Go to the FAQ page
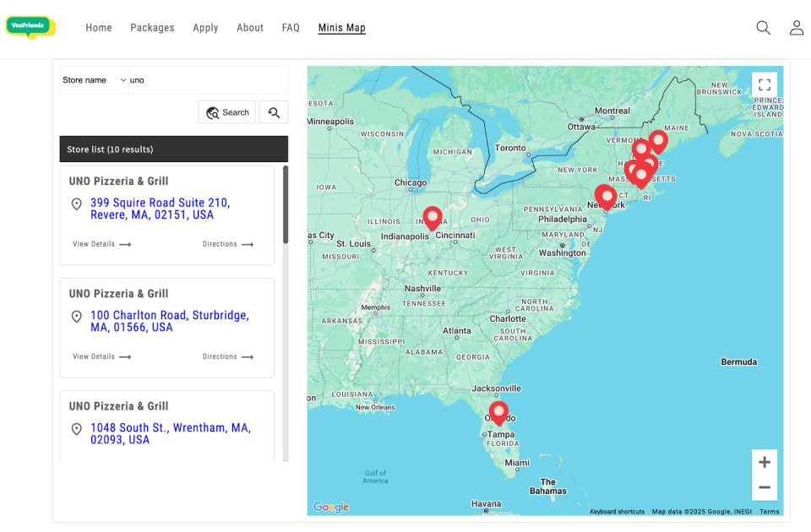 pos(291,28)
